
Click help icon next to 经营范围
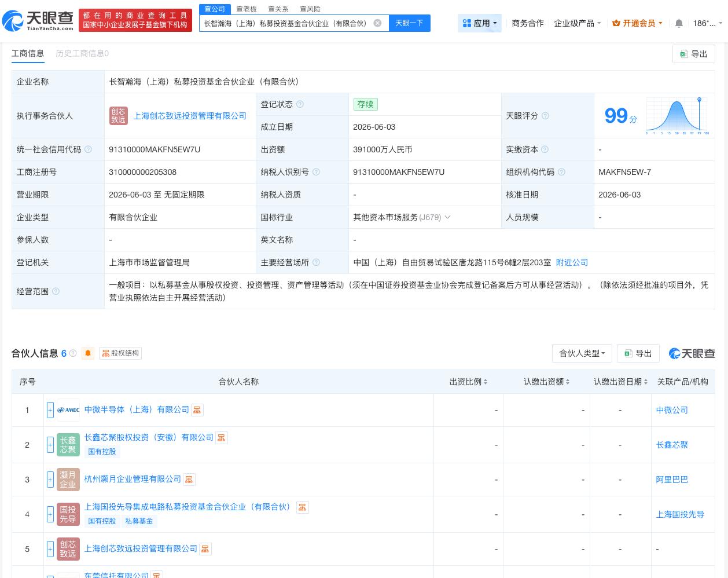[56, 291]
